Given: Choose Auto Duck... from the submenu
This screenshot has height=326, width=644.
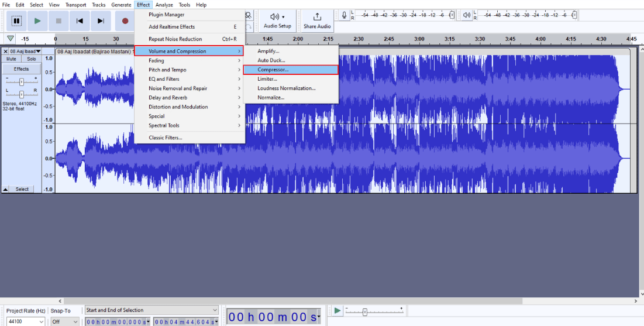Looking at the screenshot, I should [291, 60].
